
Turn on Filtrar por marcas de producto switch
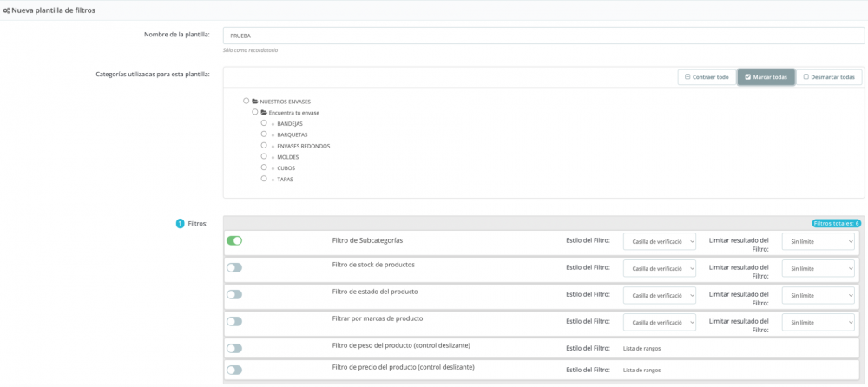(x=234, y=321)
